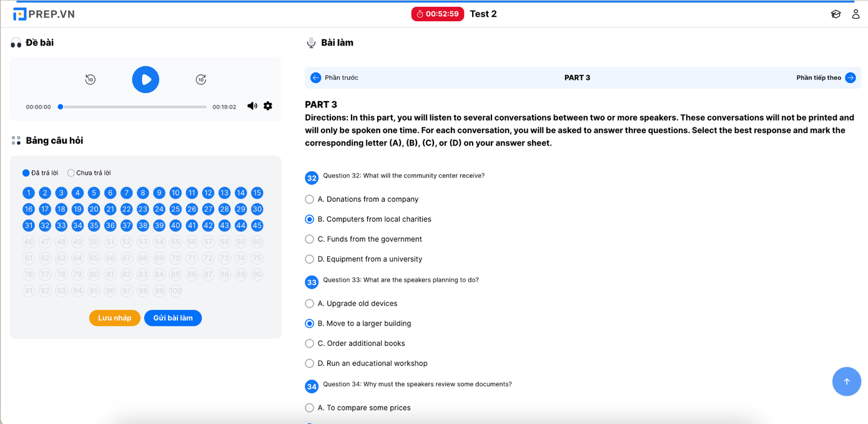Open audio settings gear
This screenshot has height=424, width=868.
tap(268, 106)
